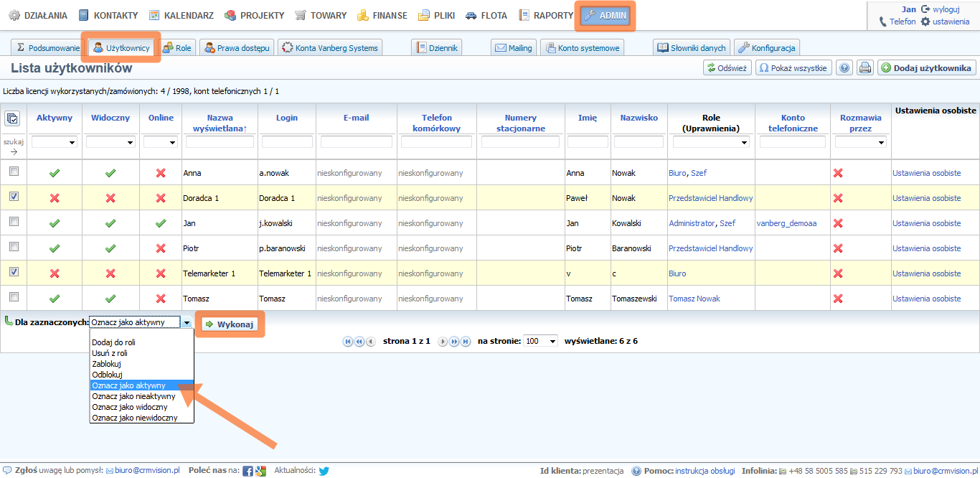
Task: Check the checkbox for user Anna
Action: click(14, 172)
